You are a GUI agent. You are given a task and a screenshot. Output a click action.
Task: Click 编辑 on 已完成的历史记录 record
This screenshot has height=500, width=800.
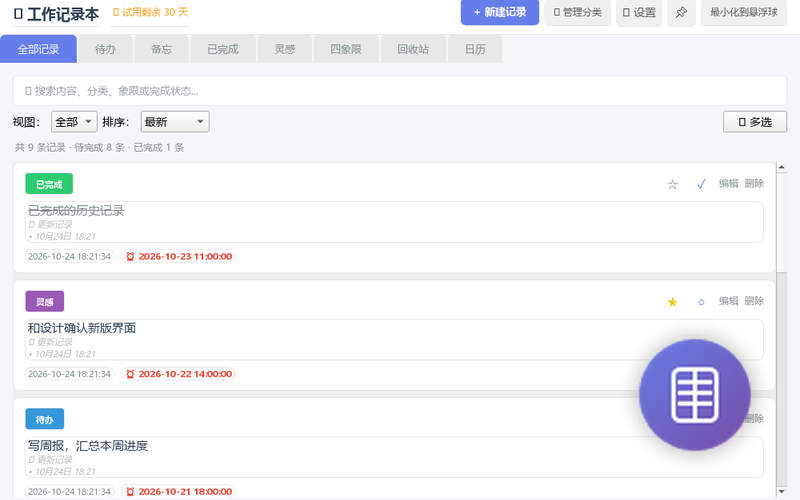(x=729, y=184)
